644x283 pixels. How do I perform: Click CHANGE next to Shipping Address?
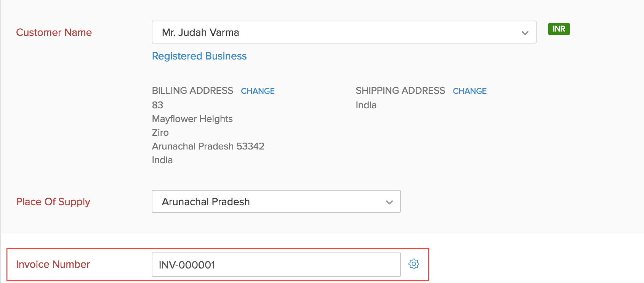tap(469, 91)
